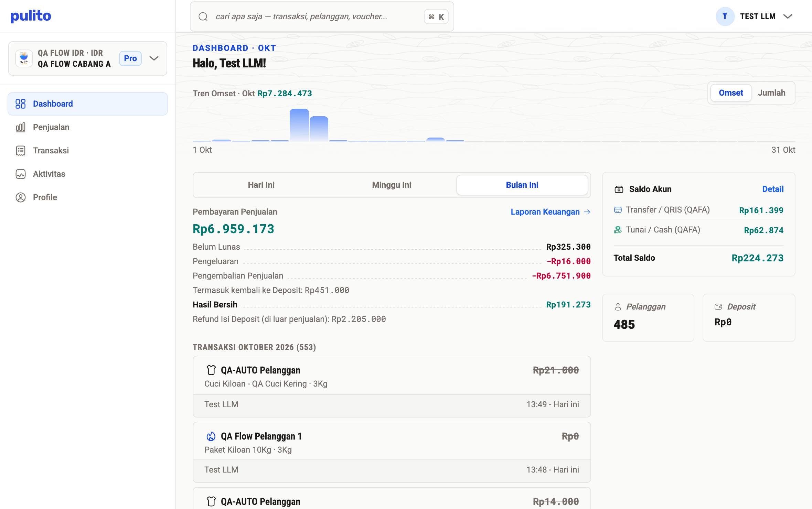Click the shirt icon on Rp21.000 transaction
This screenshot has width=812, height=509.
(x=211, y=370)
